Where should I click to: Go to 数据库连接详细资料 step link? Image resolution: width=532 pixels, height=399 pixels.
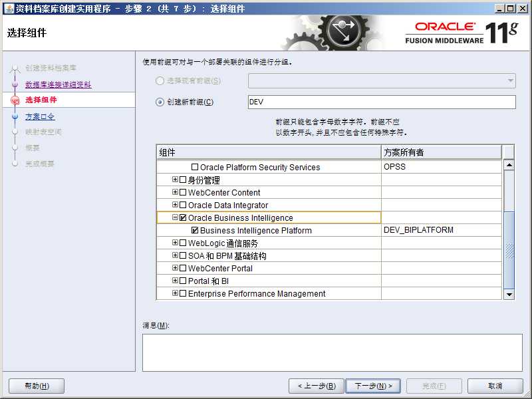58,84
